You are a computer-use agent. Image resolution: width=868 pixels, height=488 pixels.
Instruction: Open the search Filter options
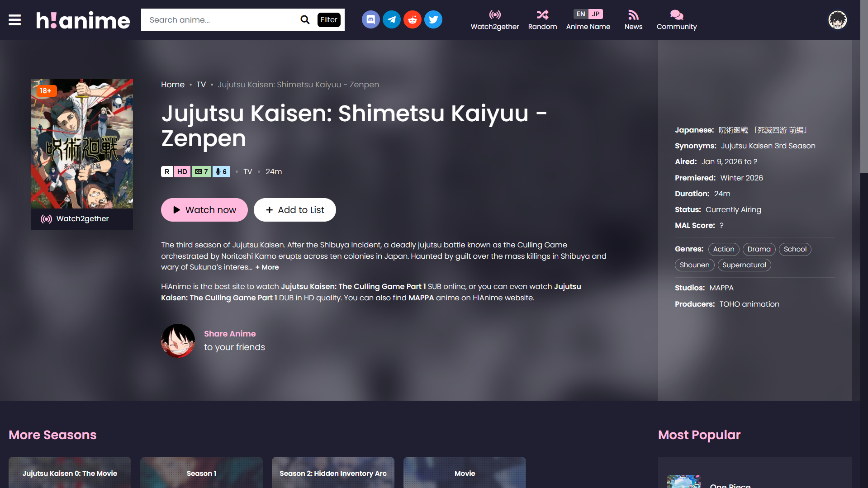[x=329, y=20]
